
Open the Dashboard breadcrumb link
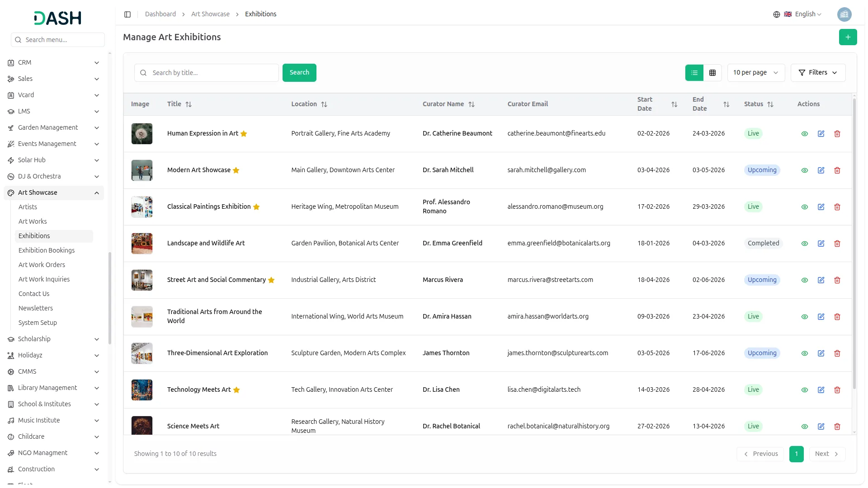(x=160, y=14)
